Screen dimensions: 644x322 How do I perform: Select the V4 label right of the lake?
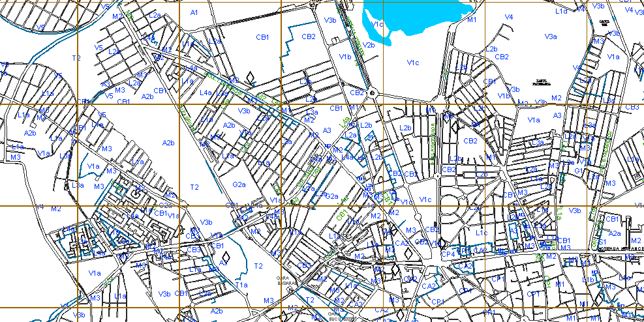pyautogui.click(x=509, y=16)
